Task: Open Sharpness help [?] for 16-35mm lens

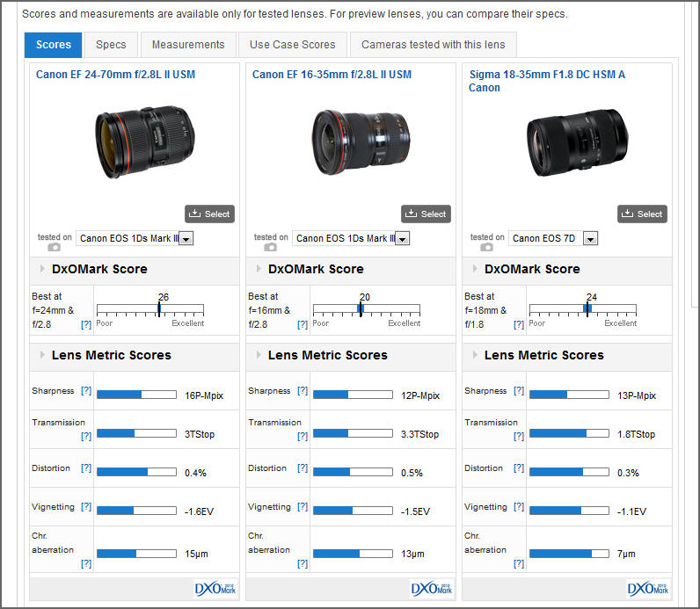Action: (303, 390)
